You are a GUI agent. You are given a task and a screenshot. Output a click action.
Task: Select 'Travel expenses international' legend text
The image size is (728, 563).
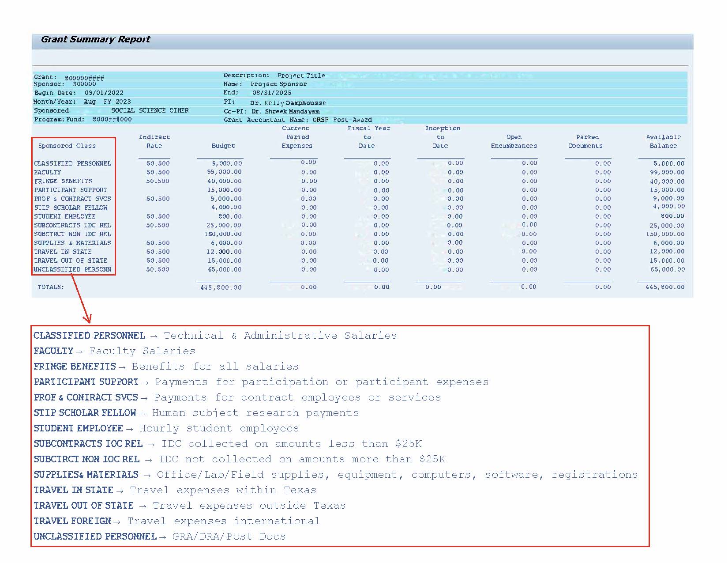(224, 521)
